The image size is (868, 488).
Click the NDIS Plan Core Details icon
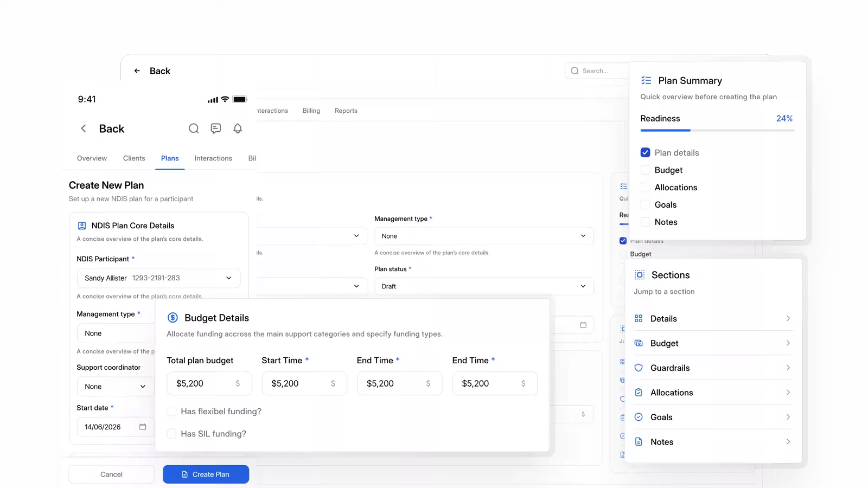pos(82,226)
